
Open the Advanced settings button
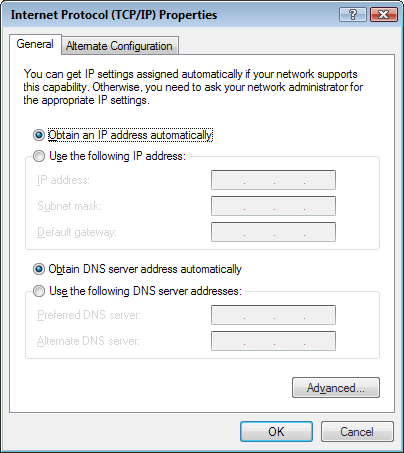[x=336, y=388]
